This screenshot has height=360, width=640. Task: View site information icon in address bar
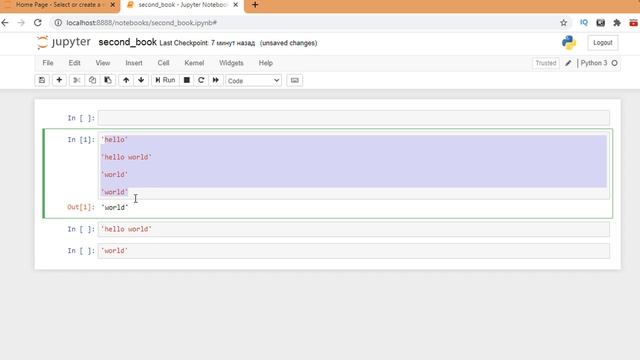[58, 23]
